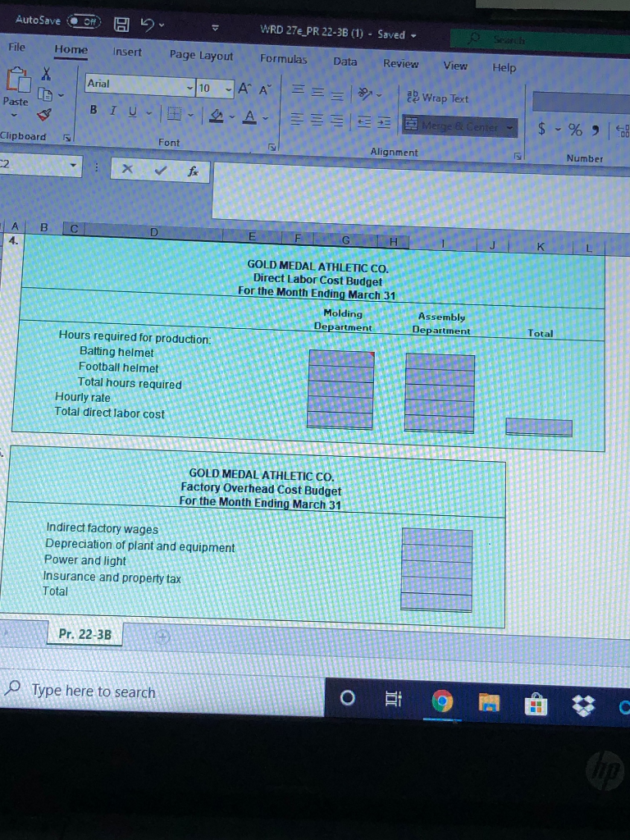Click the Save disk icon

(121, 25)
